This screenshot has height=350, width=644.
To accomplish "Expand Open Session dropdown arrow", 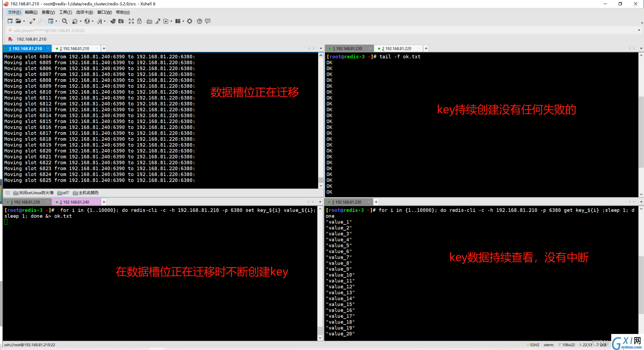I will 24,21.
